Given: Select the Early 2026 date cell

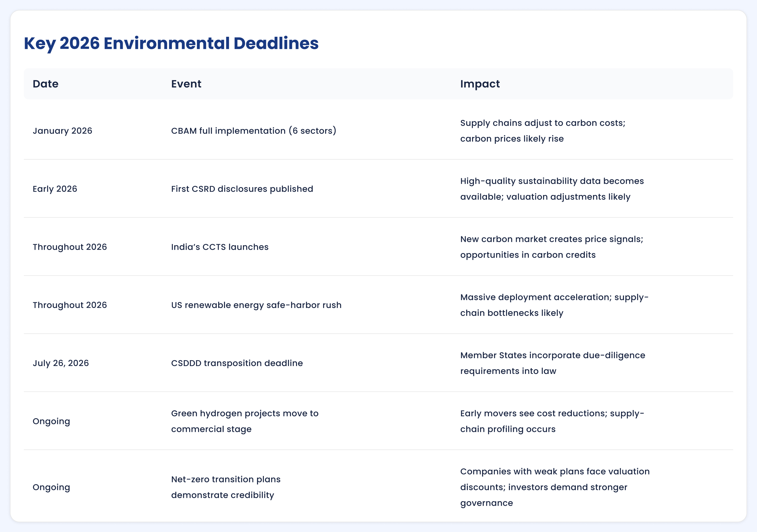Looking at the screenshot, I should [55, 189].
